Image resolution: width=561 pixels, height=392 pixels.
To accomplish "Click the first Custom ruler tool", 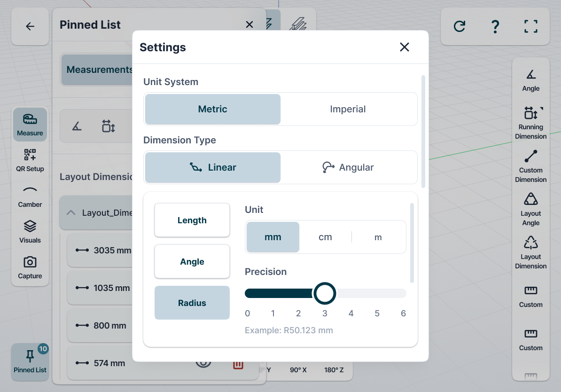I will [x=530, y=297].
